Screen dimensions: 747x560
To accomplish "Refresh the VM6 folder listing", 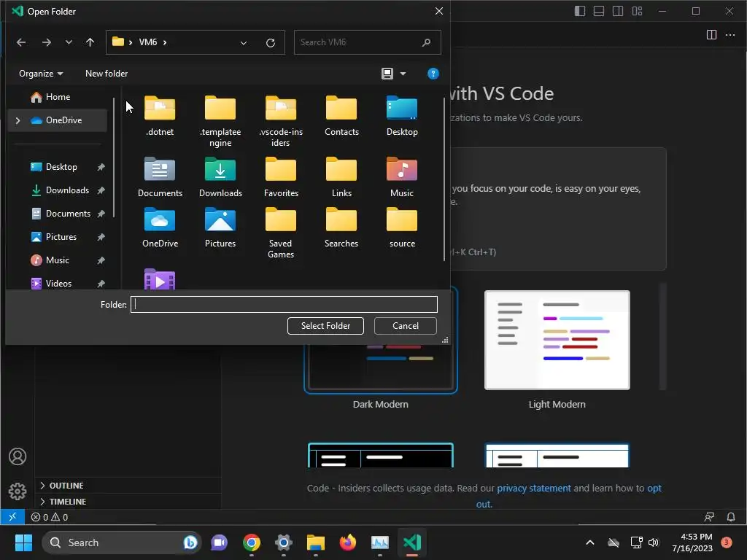I will pyautogui.click(x=270, y=43).
